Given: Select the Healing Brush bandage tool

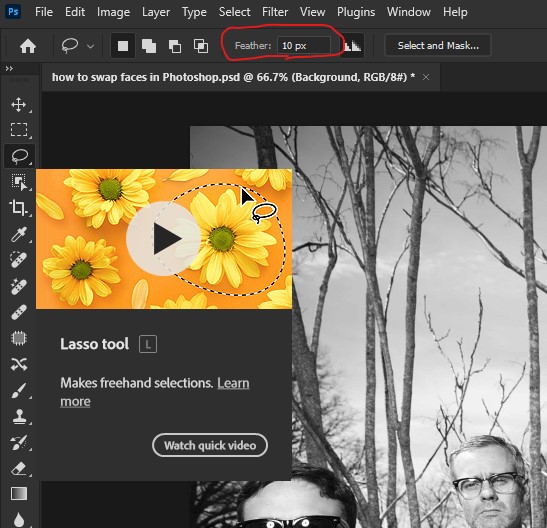Looking at the screenshot, I should pyautogui.click(x=19, y=312).
